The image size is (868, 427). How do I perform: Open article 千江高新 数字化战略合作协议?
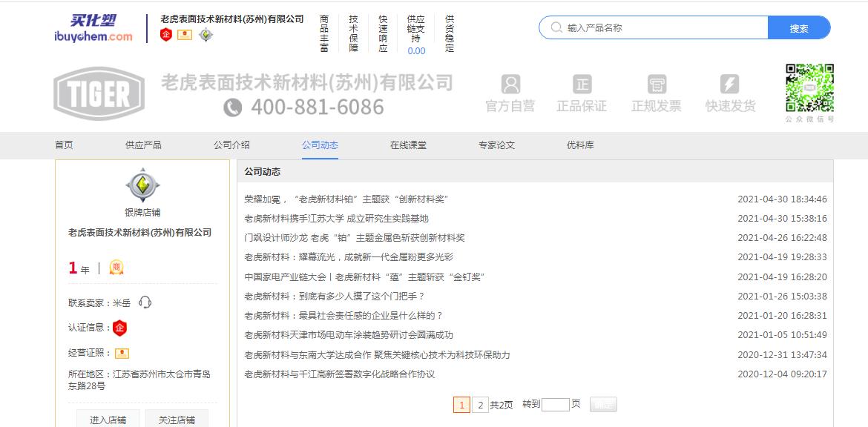tap(340, 374)
